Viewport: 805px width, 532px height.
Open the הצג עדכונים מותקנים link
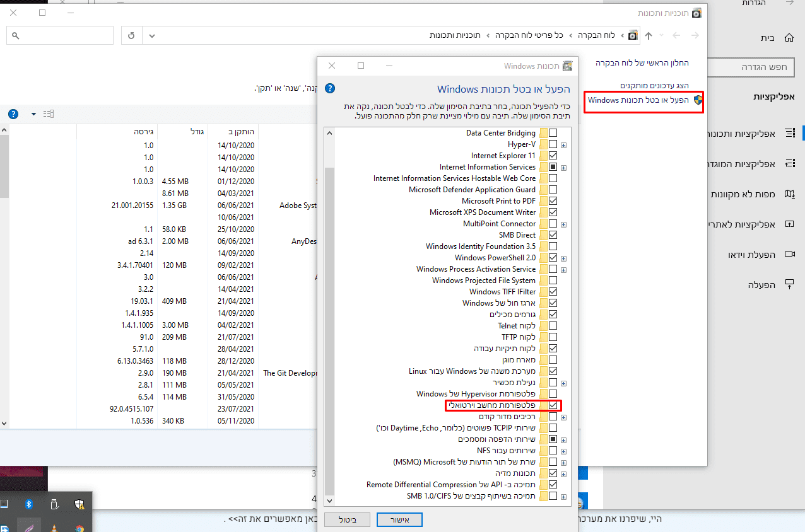pyautogui.click(x=655, y=85)
